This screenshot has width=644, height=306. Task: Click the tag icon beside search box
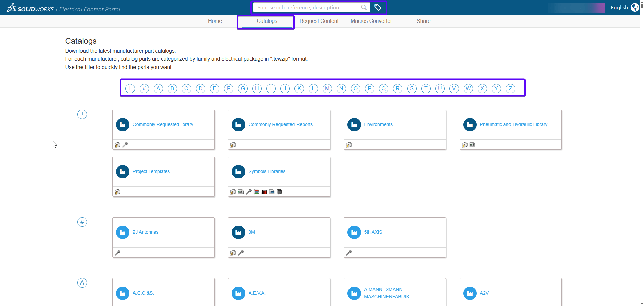pyautogui.click(x=378, y=7)
